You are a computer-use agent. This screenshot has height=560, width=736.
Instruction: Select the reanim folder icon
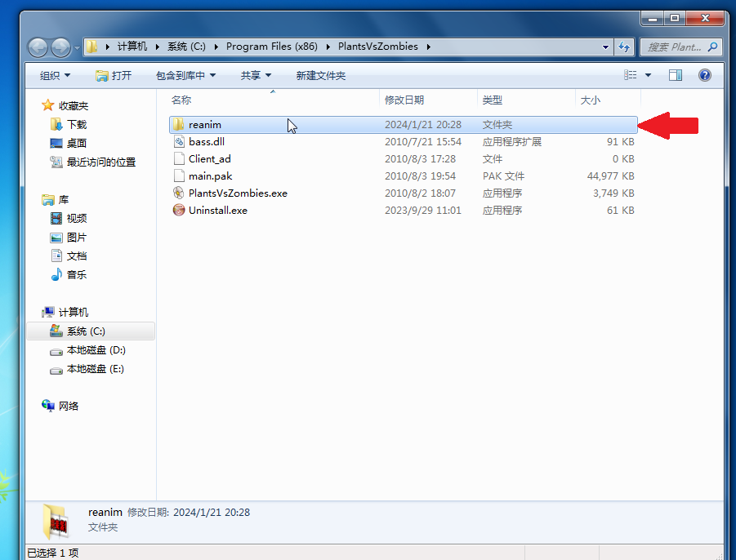(x=178, y=124)
